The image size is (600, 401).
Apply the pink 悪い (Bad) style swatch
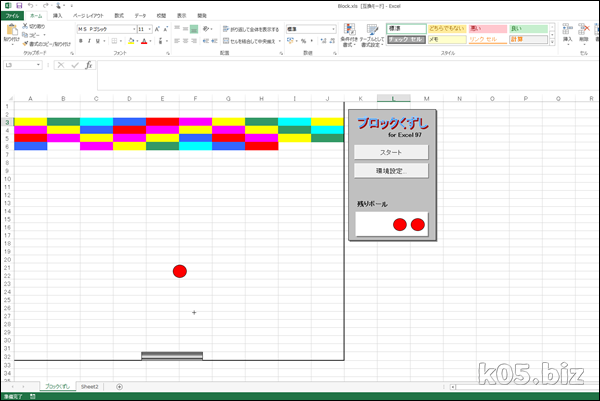pos(488,29)
